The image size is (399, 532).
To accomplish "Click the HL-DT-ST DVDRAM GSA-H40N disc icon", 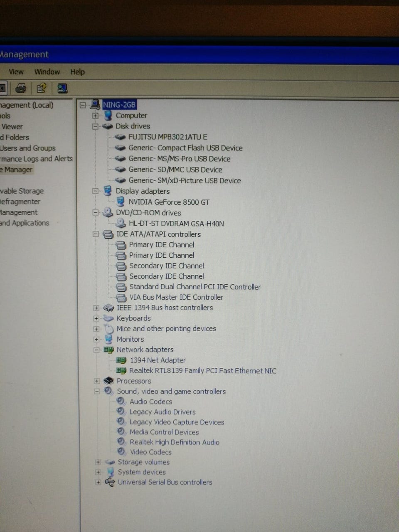I will 121,223.
